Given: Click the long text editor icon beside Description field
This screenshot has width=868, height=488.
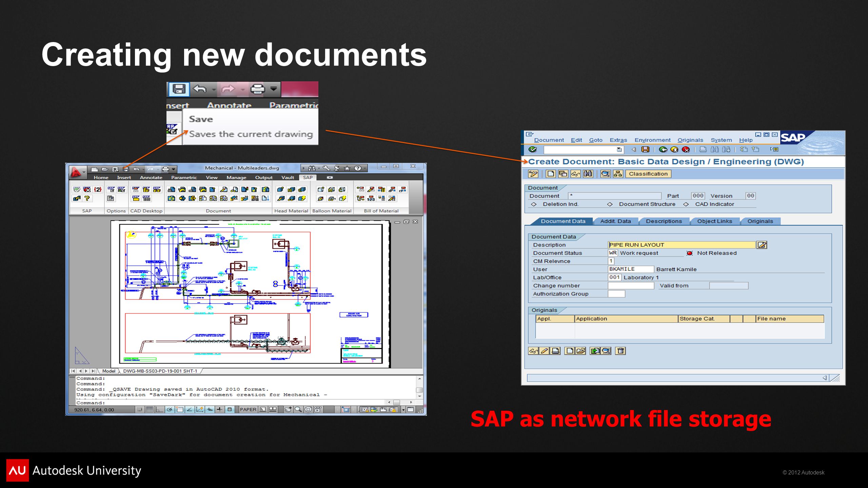Looking at the screenshot, I should (762, 245).
